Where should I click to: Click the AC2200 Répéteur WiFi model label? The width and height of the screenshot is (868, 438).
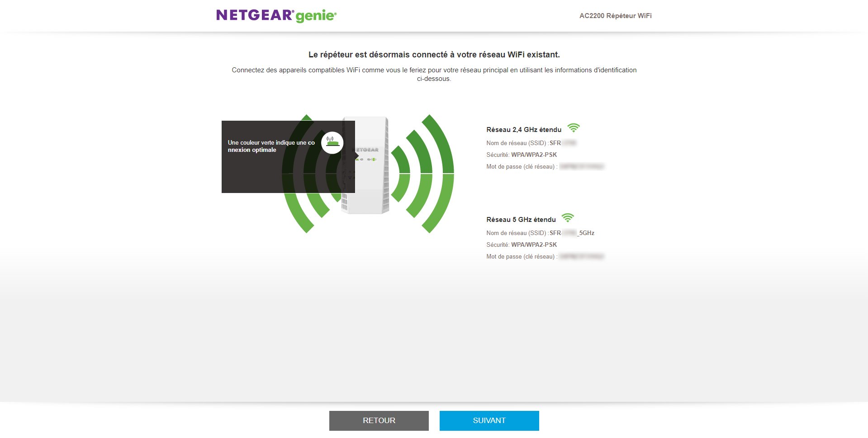point(615,16)
